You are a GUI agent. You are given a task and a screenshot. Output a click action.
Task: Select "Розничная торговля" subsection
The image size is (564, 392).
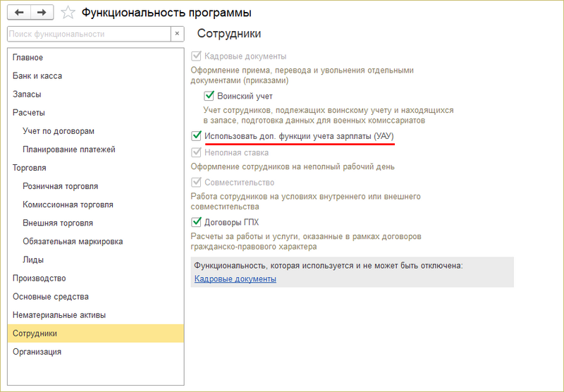(96, 186)
